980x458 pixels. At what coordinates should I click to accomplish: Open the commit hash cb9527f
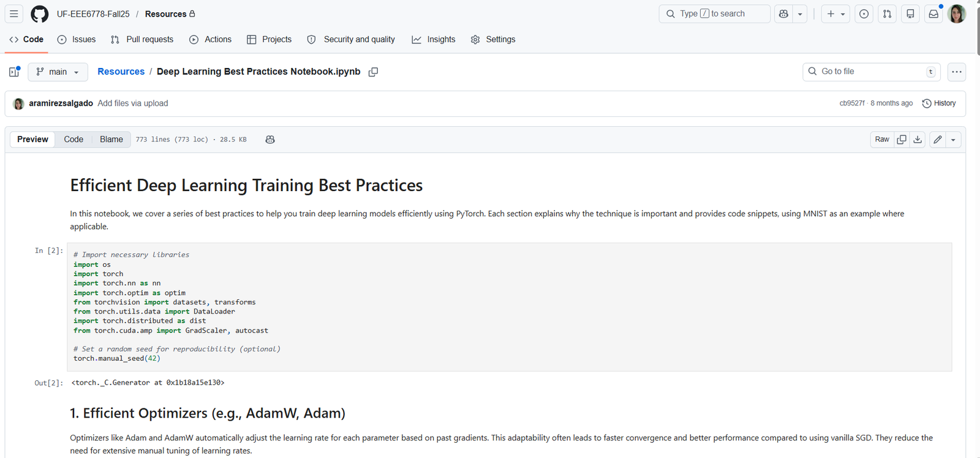click(851, 103)
